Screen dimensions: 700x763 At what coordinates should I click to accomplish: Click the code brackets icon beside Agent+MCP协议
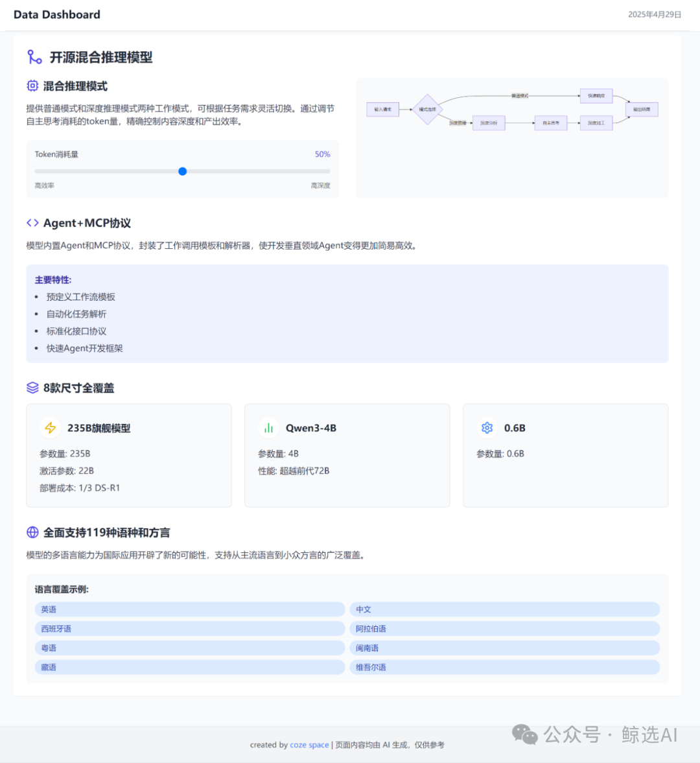[32, 223]
